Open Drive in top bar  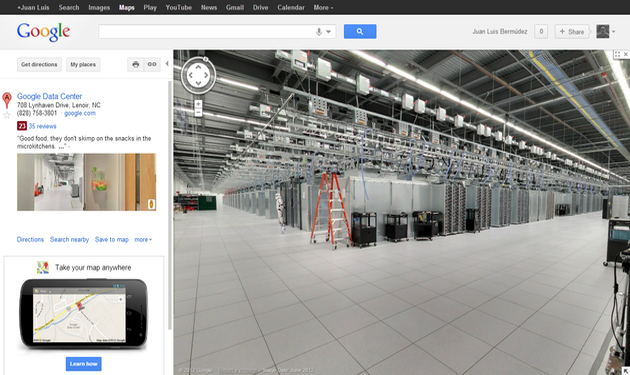[260, 7]
